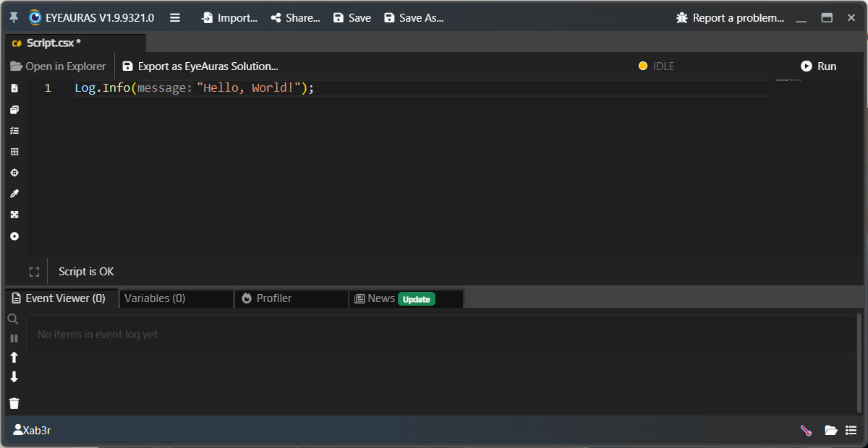Open the list icon at bottom right
The width and height of the screenshot is (868, 448).
pos(851,430)
